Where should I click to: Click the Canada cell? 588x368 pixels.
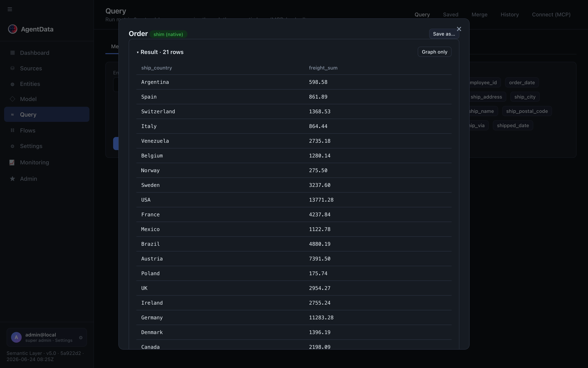click(150, 347)
